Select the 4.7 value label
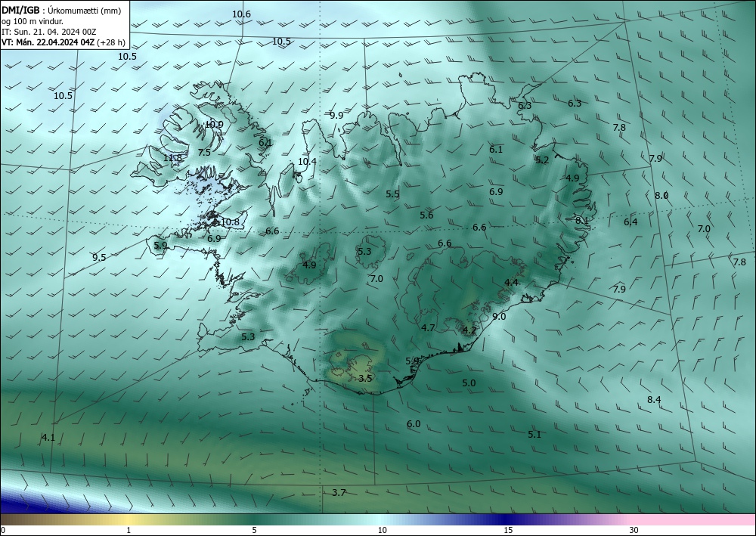The height and width of the screenshot is (536, 756). coord(428,328)
